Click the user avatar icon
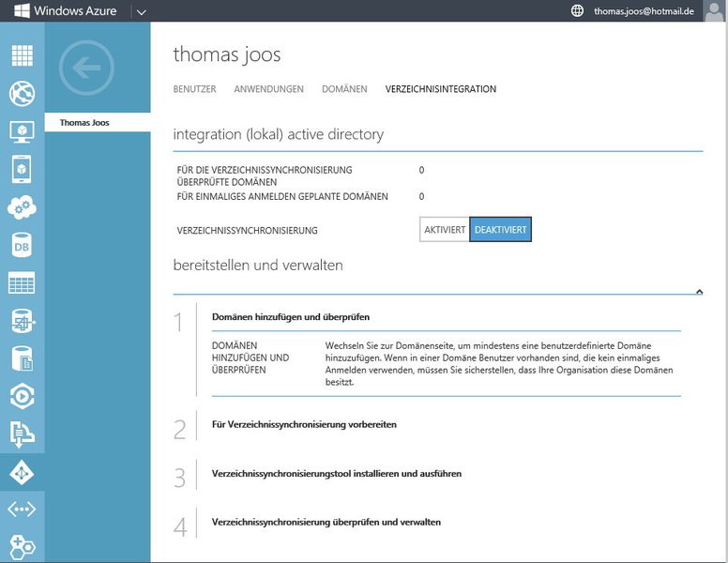Screen dimensions: 728x563 click(x=714, y=11)
